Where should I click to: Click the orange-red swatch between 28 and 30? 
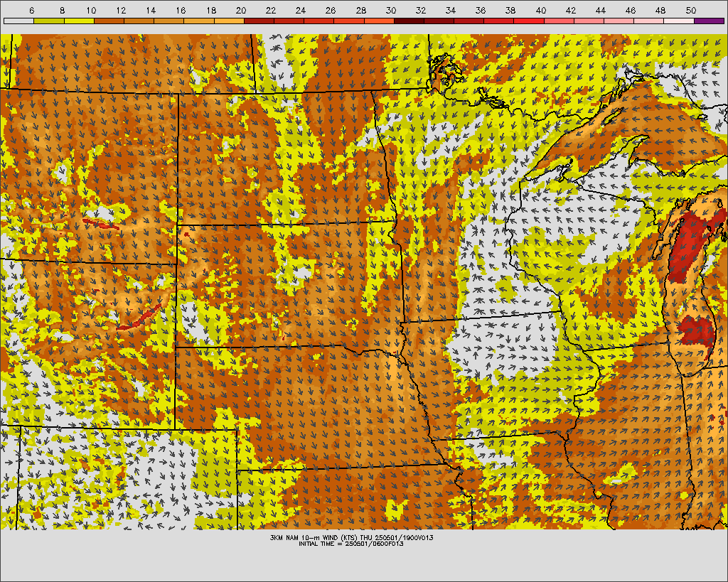(x=379, y=21)
